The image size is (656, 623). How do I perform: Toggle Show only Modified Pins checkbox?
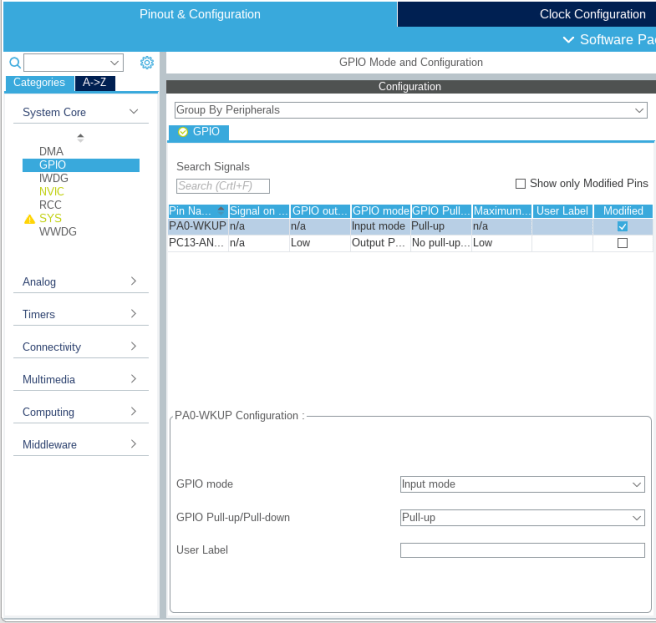(x=520, y=184)
